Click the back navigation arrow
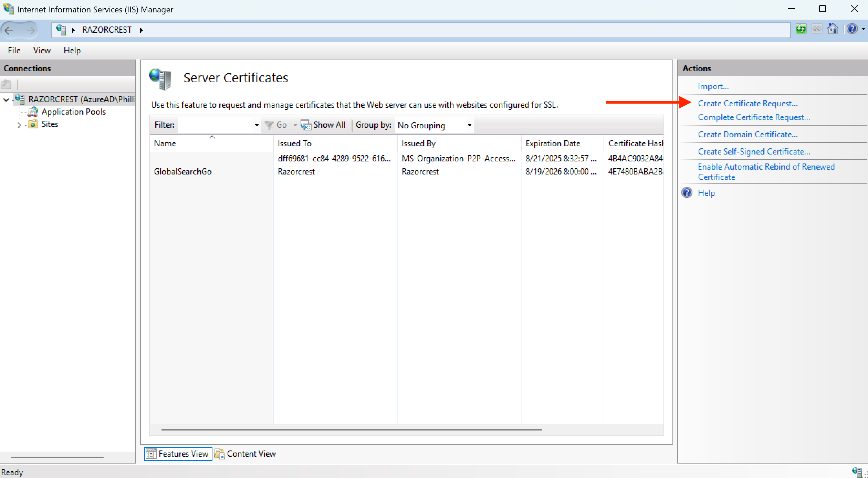868x478 pixels. click(9, 30)
